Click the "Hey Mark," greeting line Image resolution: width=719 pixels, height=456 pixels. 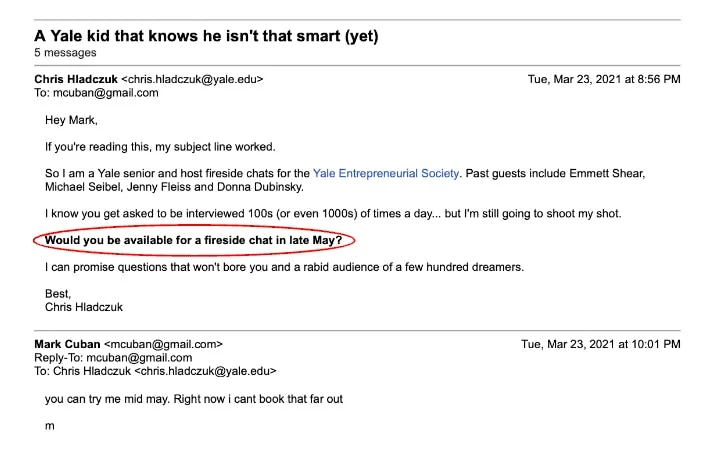click(71, 120)
